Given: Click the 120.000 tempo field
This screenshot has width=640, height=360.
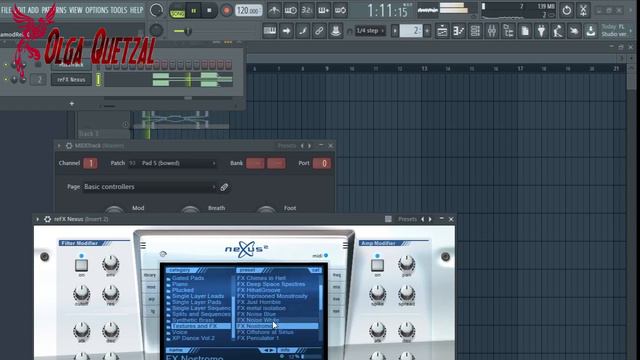Looking at the screenshot, I should click(x=248, y=11).
